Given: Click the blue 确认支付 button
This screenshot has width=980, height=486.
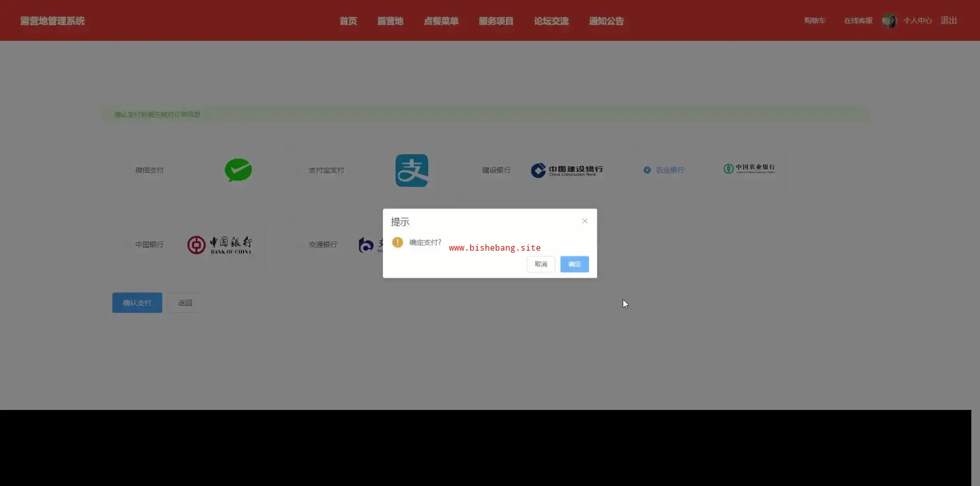Looking at the screenshot, I should [x=137, y=303].
